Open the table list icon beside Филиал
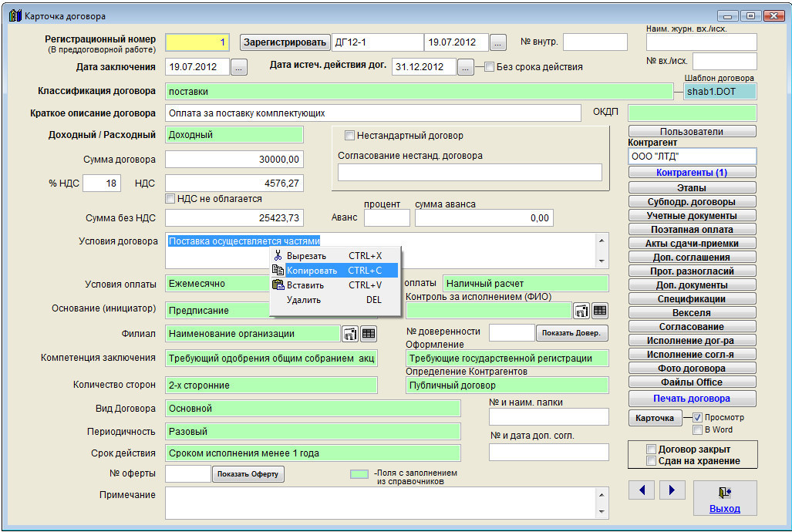This screenshot has height=532, width=792. (x=369, y=334)
